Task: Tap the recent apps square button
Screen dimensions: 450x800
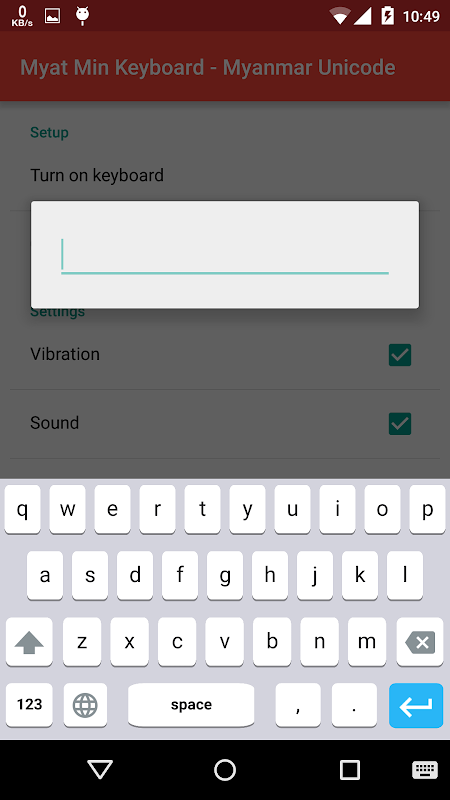Action: tap(350, 769)
